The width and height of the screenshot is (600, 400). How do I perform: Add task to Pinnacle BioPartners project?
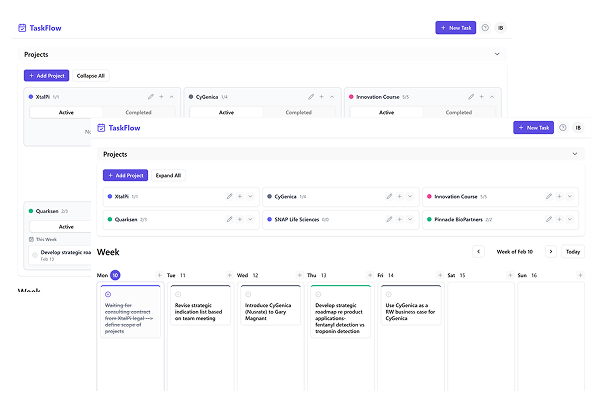point(559,219)
